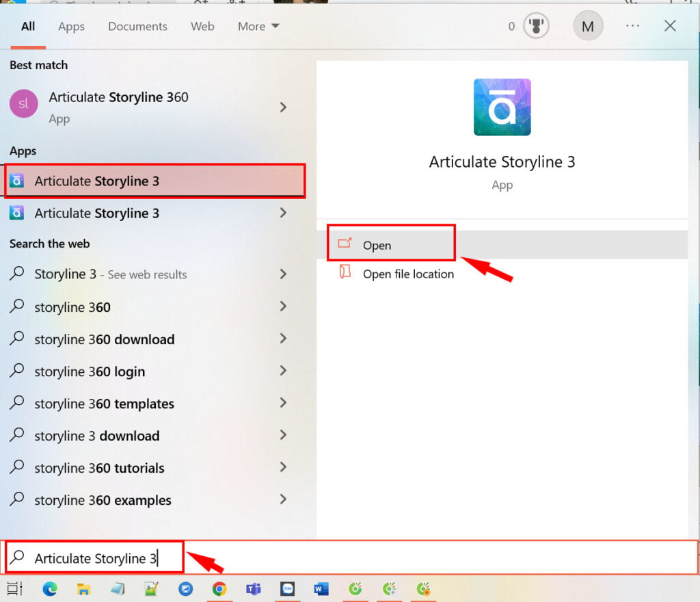The height and width of the screenshot is (602, 700).
Task: Open the More filter dropdown
Action: (258, 27)
